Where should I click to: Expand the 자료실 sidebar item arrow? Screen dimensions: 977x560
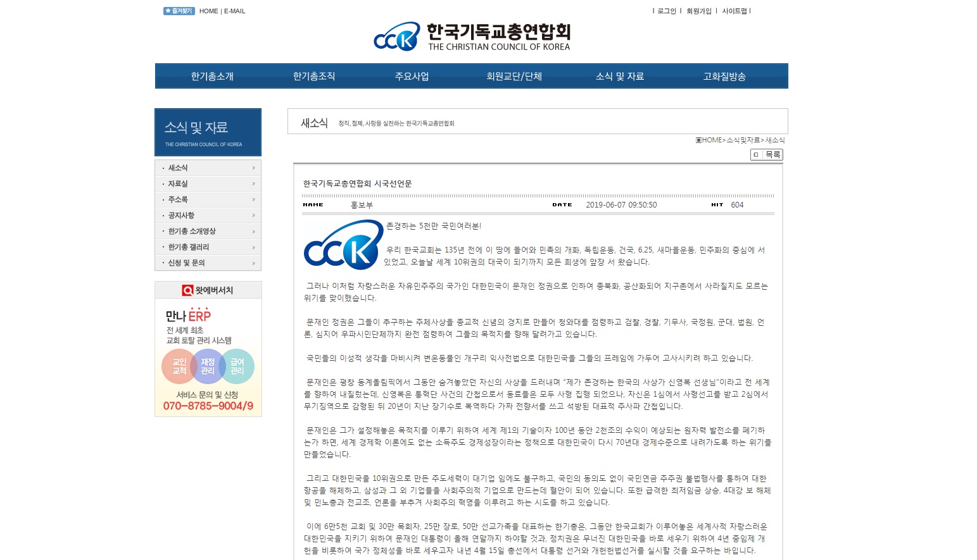coord(253,184)
